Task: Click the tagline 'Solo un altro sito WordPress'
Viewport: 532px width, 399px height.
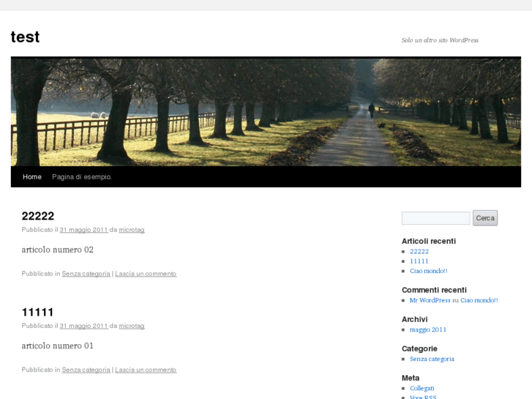Action: pos(440,40)
